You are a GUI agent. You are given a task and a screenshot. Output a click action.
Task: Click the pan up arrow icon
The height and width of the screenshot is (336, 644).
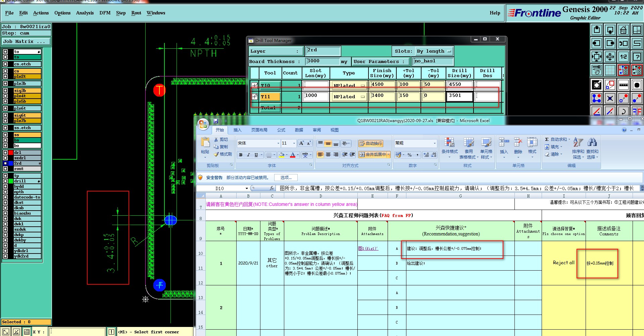coord(597,30)
